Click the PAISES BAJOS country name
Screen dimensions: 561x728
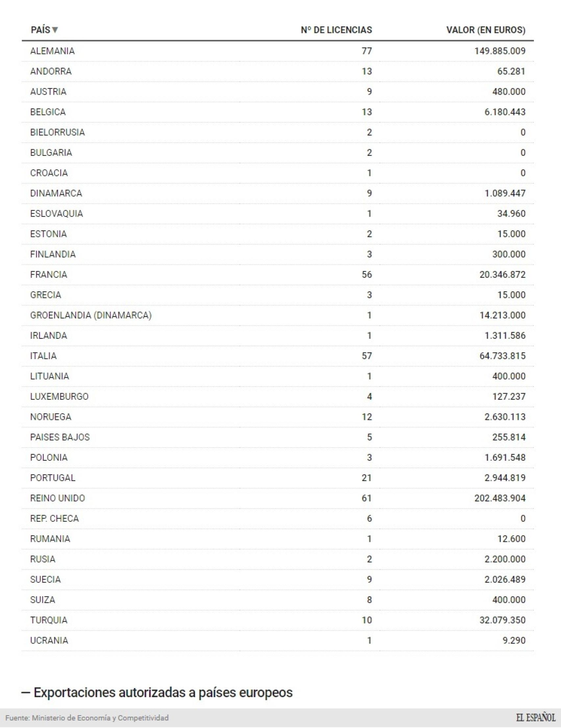60,437
